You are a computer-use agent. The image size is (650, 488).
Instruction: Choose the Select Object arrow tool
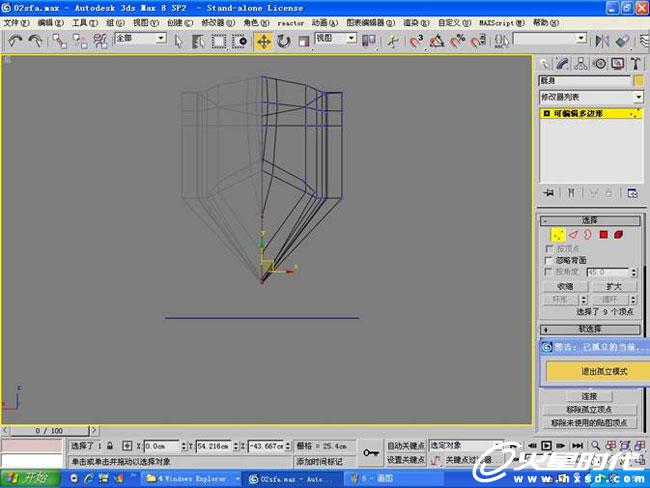[179, 41]
